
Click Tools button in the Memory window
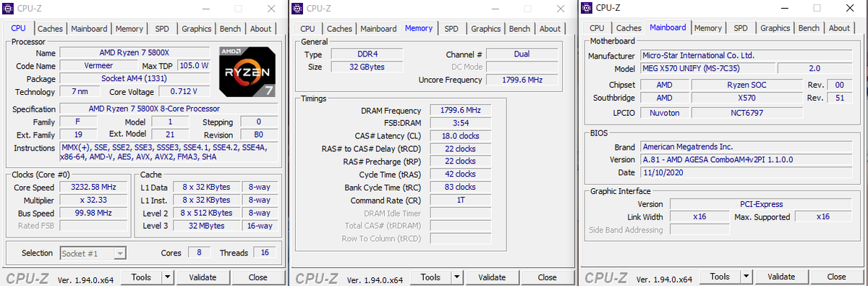430,277
